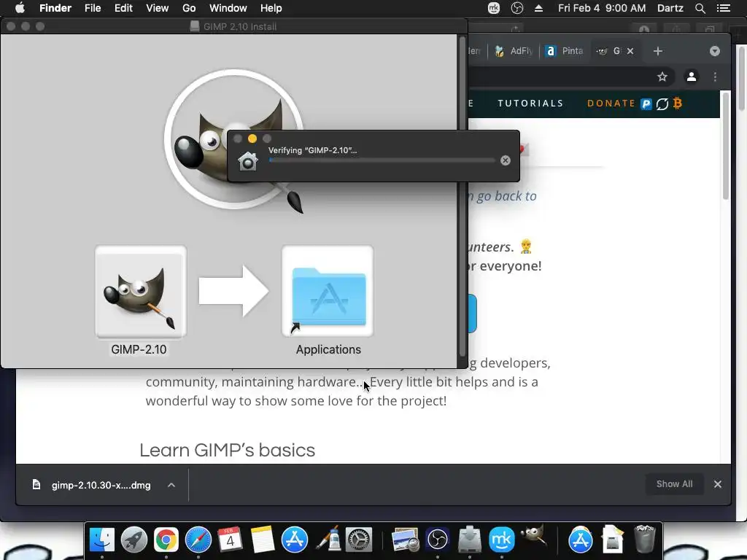Open Spotlight search in menu bar
The height and width of the screenshot is (560, 747).
(700, 8)
